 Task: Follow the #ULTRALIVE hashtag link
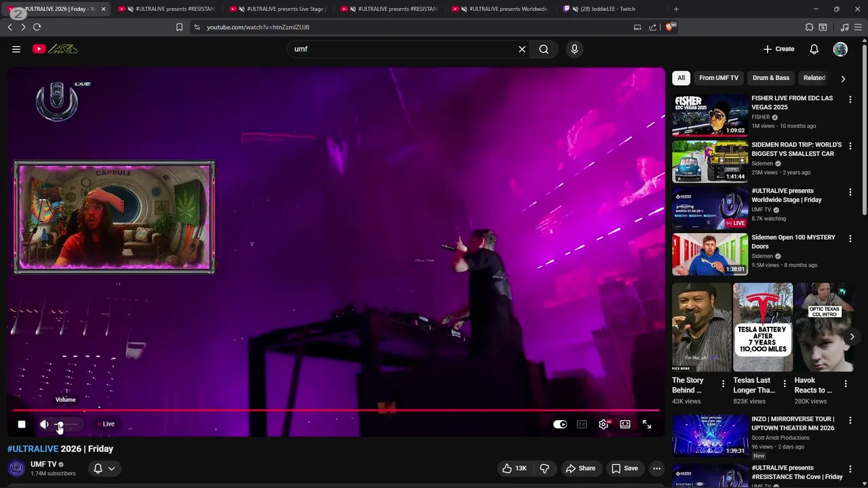33,449
